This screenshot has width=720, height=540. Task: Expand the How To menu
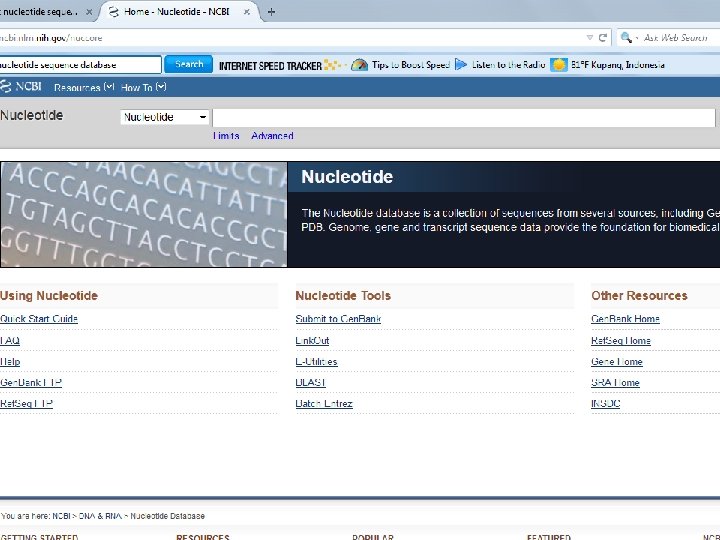click(x=143, y=87)
